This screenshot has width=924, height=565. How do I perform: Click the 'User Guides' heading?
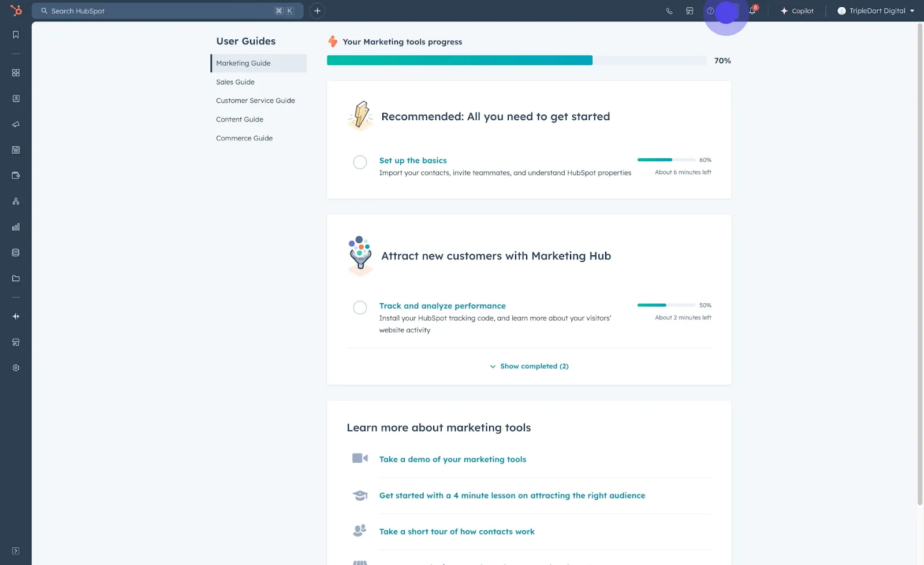246,41
